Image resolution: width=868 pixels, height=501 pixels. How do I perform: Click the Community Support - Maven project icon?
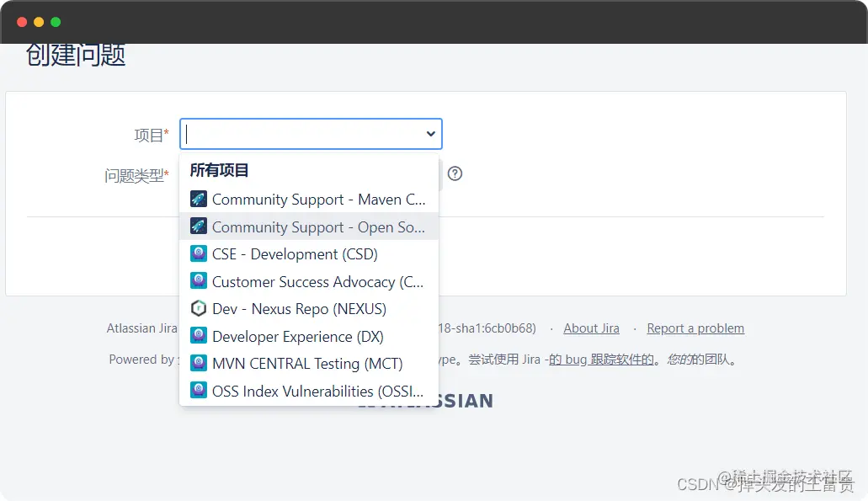[x=198, y=199]
